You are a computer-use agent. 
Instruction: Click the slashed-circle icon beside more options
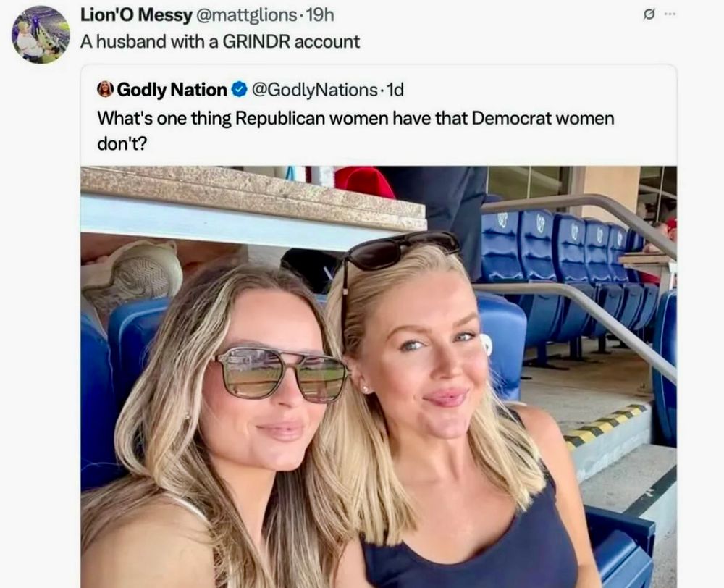click(x=649, y=14)
